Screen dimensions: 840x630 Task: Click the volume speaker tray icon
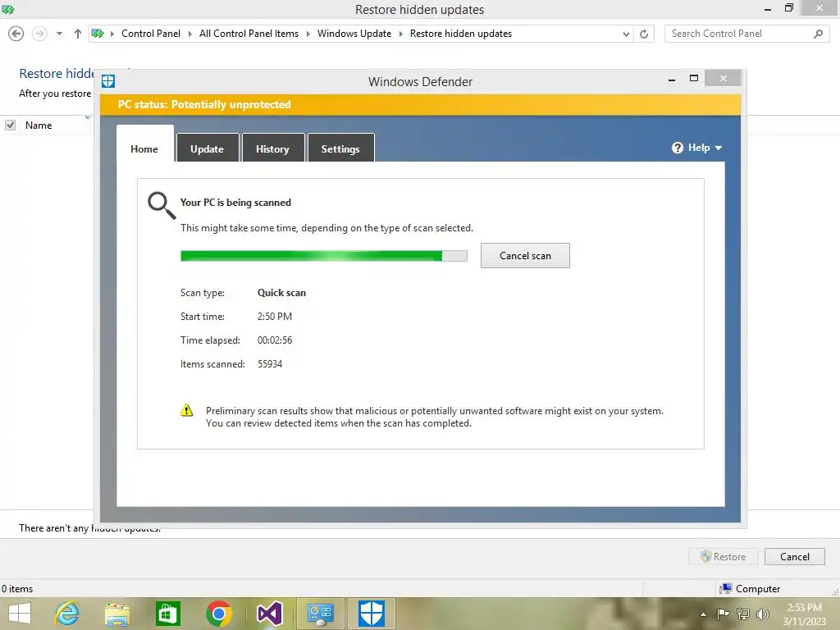tap(762, 614)
